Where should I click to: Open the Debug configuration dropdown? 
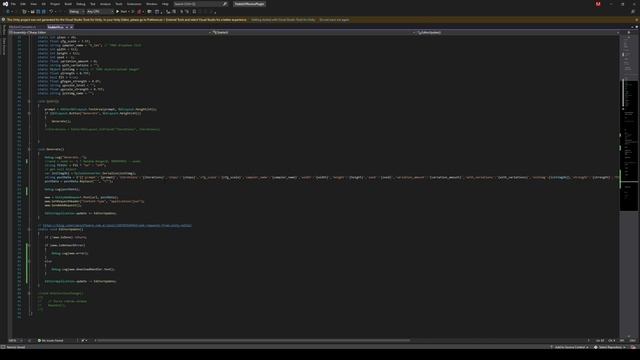coord(76,11)
